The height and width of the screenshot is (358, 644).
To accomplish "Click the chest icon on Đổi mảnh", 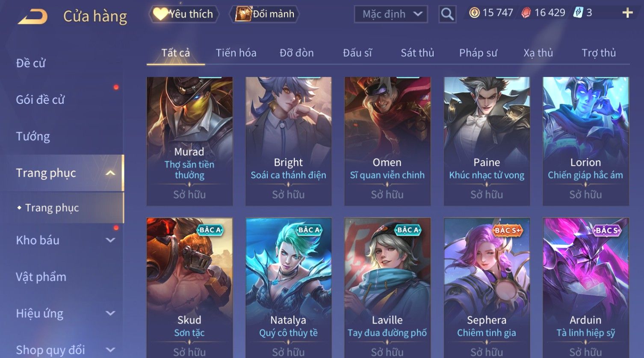I will [x=243, y=14].
